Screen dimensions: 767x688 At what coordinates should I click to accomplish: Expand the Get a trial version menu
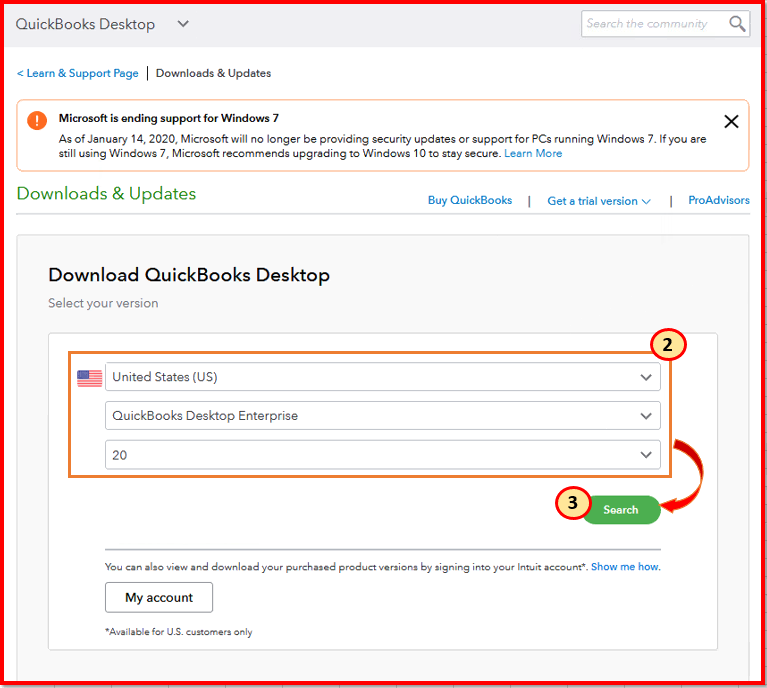pyautogui.click(x=599, y=201)
